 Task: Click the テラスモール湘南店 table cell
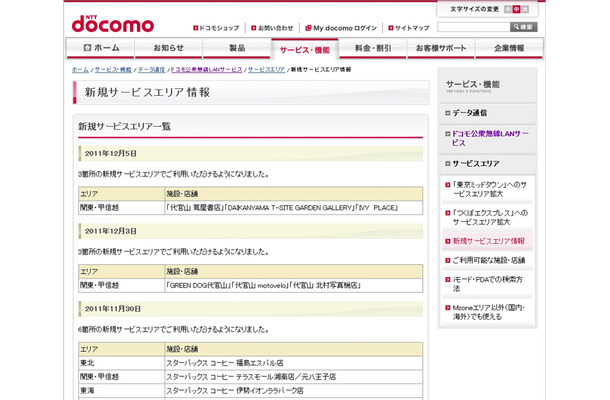pos(293,377)
